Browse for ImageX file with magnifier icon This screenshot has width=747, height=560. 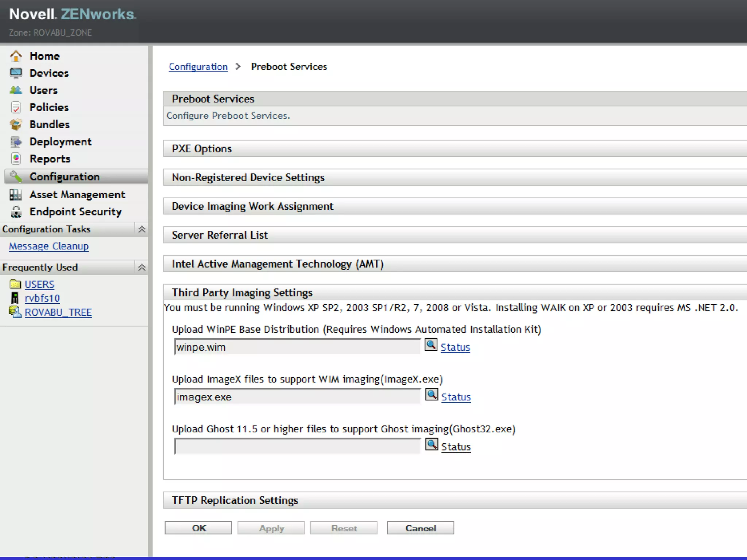point(431,394)
